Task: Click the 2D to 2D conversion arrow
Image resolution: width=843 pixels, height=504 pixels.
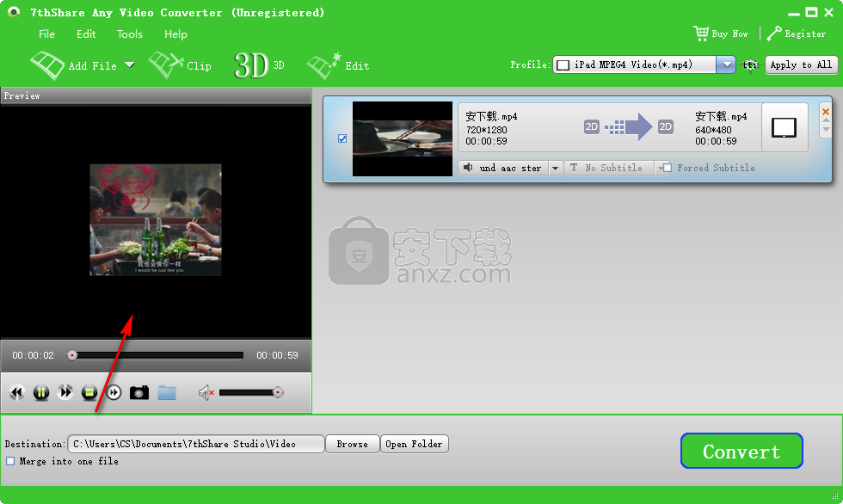Action: (x=629, y=126)
